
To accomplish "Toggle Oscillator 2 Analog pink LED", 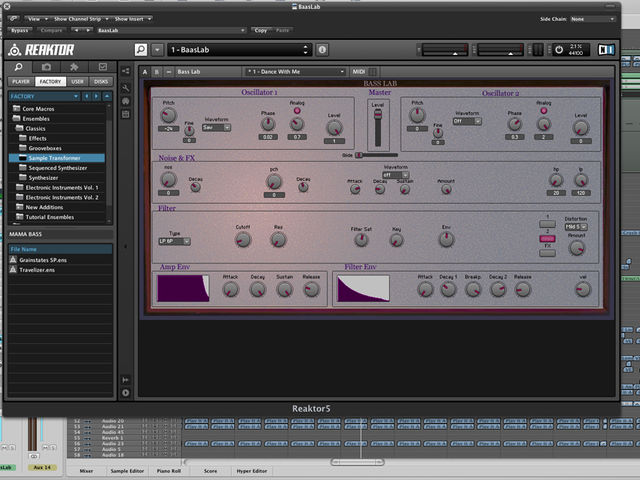I will (x=544, y=111).
